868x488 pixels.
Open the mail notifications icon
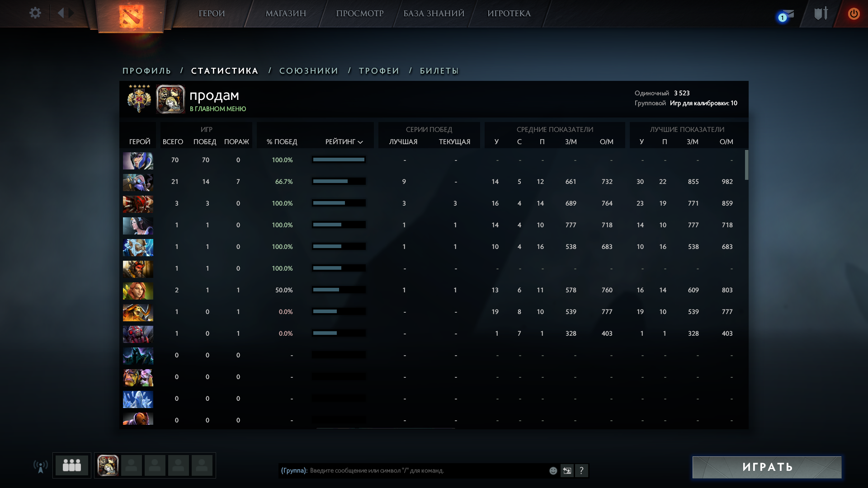click(786, 15)
